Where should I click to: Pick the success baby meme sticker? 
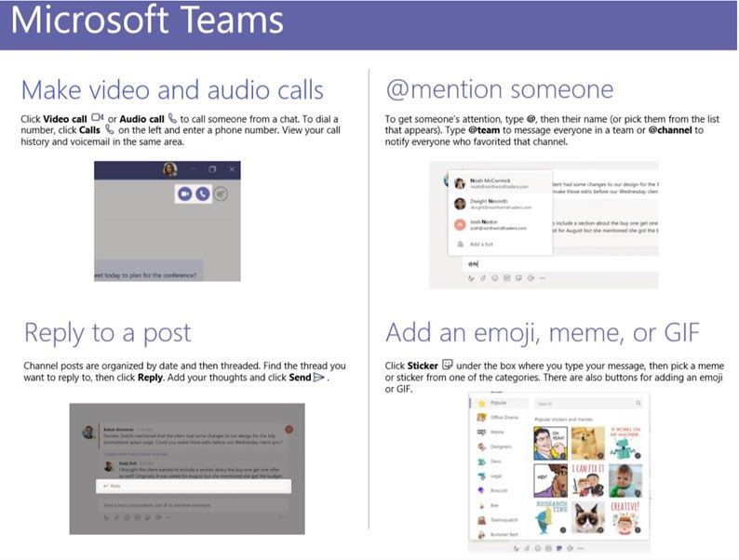[x=625, y=481]
